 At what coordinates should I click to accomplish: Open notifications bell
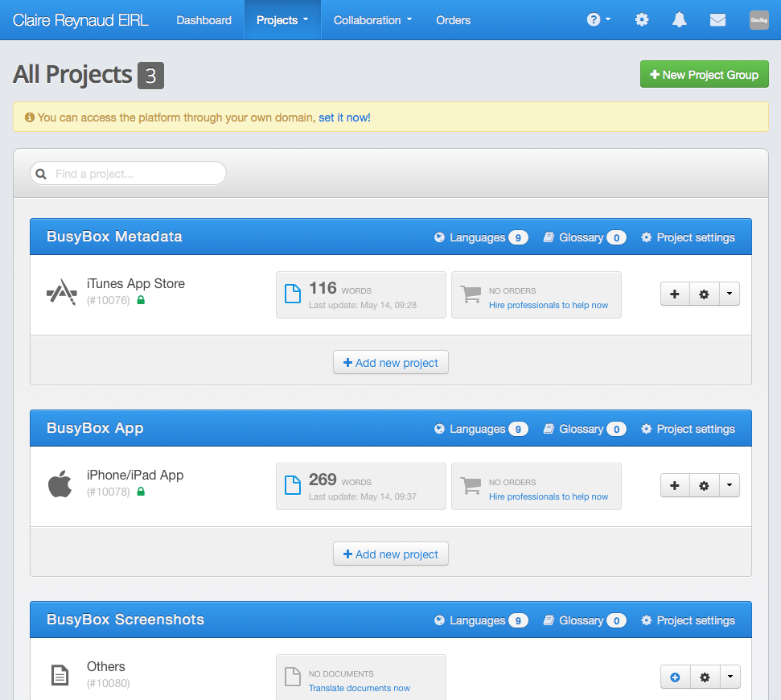(680, 20)
